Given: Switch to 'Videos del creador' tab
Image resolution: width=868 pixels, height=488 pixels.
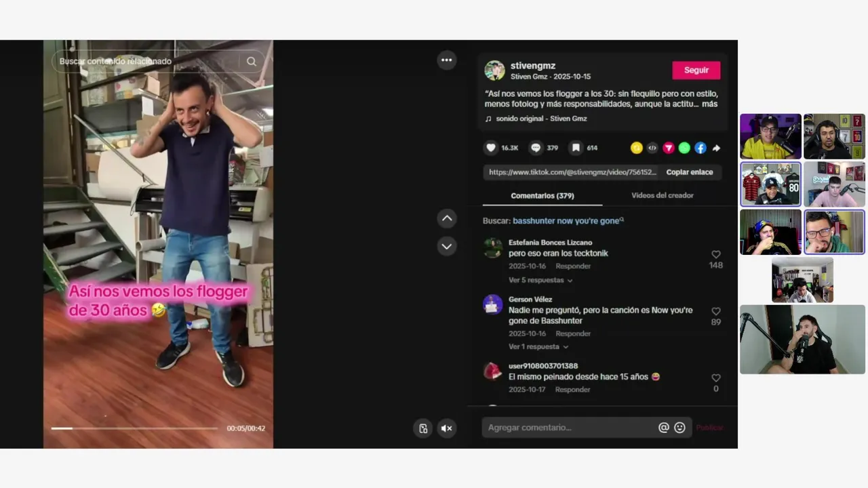Looking at the screenshot, I should point(662,195).
